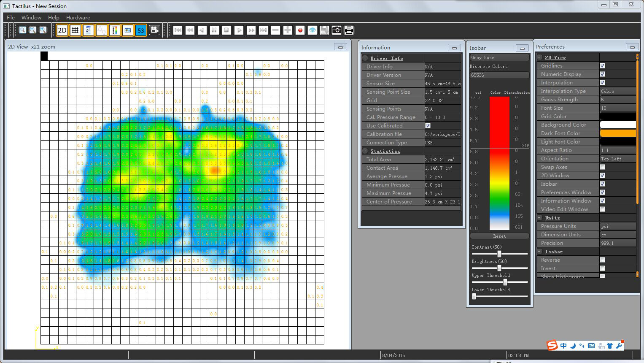The image size is (644, 363).
Task: Open the Window menu
Action: point(31,18)
